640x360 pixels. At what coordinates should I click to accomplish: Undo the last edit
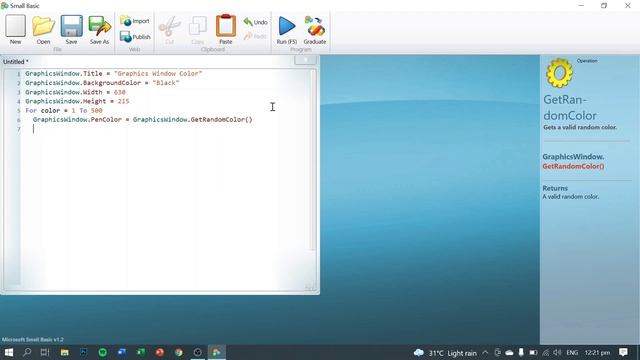(256, 22)
